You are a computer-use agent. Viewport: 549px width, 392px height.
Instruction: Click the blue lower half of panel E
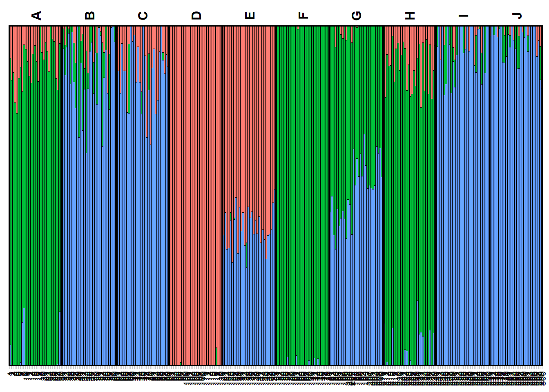[249, 310]
